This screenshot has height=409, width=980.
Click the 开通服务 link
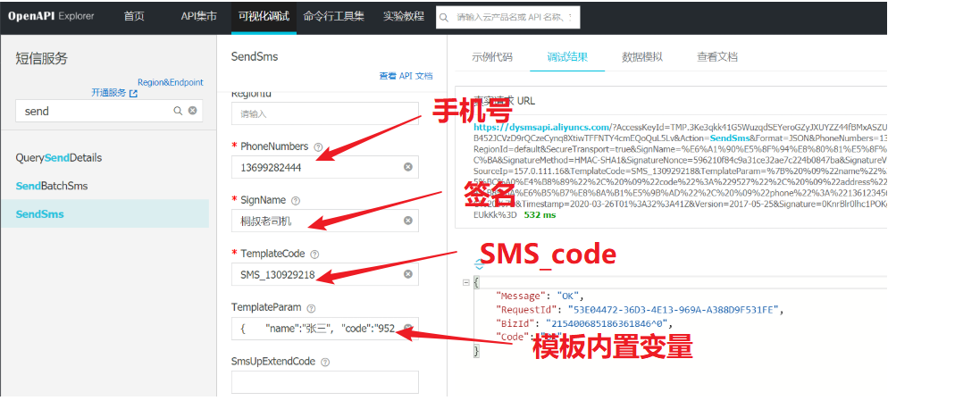(x=109, y=93)
